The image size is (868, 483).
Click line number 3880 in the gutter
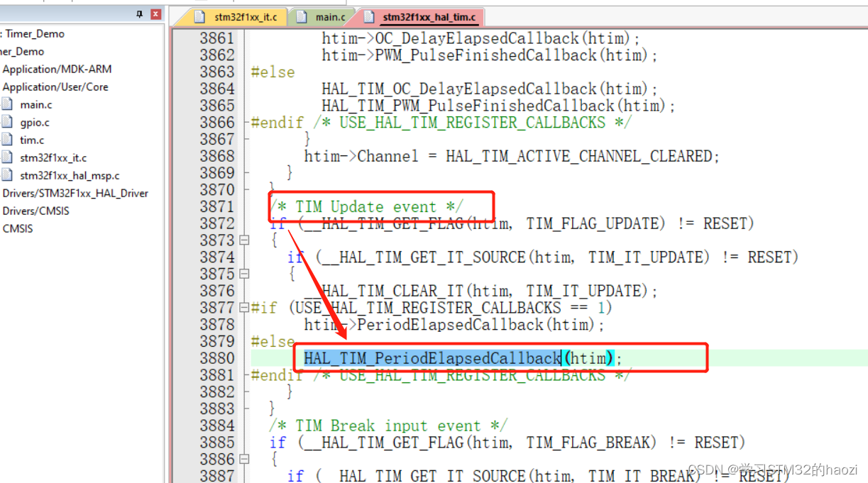click(x=216, y=358)
